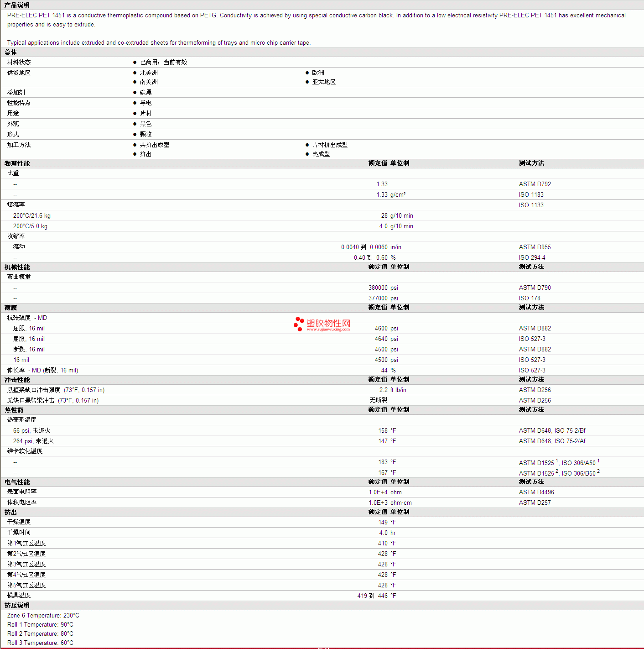Click the 无断裂 unnotched impact value

tap(379, 400)
